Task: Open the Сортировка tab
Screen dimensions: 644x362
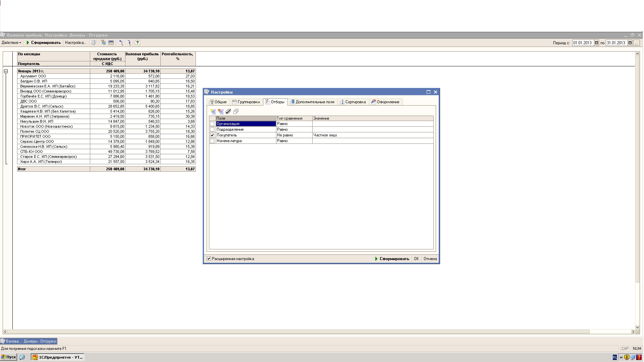Action: click(x=353, y=102)
